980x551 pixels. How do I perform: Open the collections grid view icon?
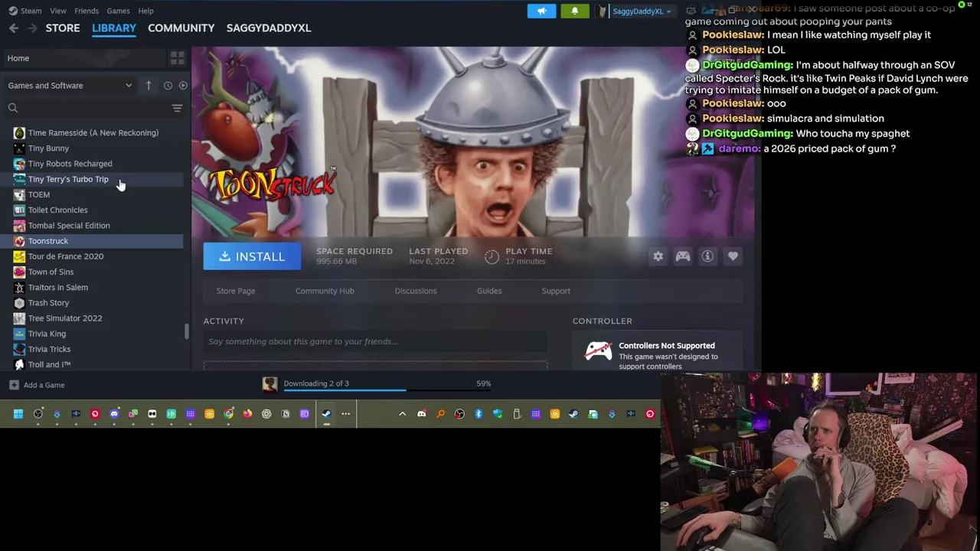pos(177,58)
